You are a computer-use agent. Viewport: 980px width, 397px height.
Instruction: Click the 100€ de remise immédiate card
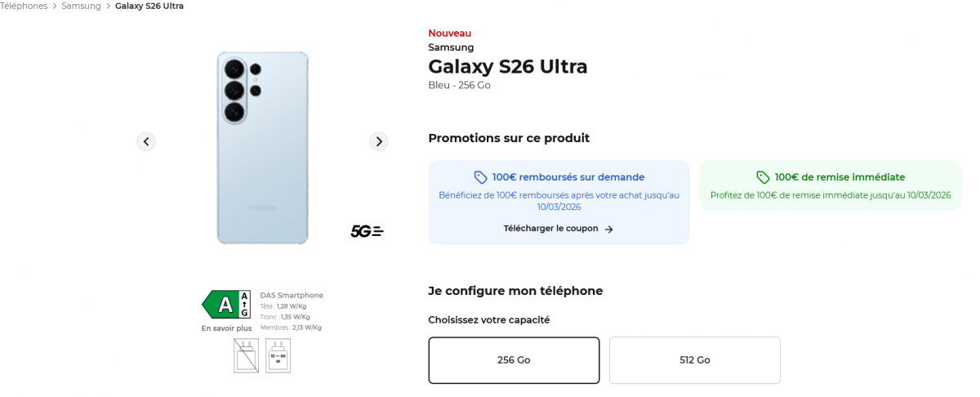[x=830, y=186]
